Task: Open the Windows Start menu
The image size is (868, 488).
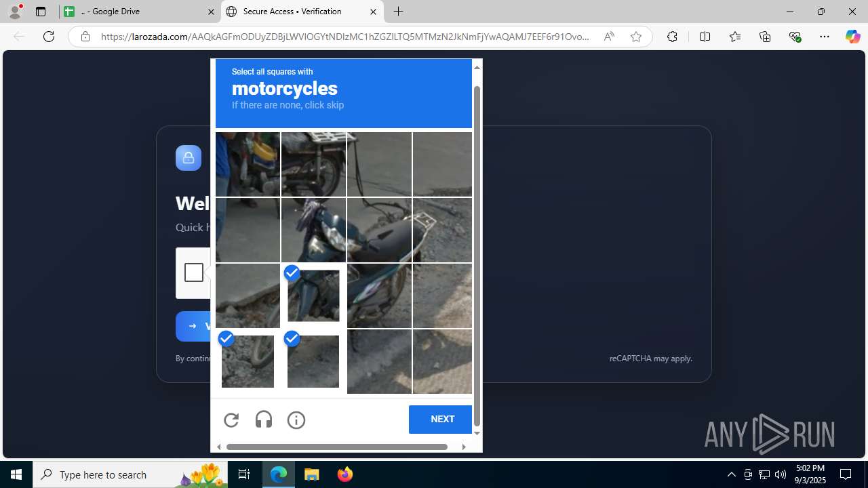Action: 16,474
